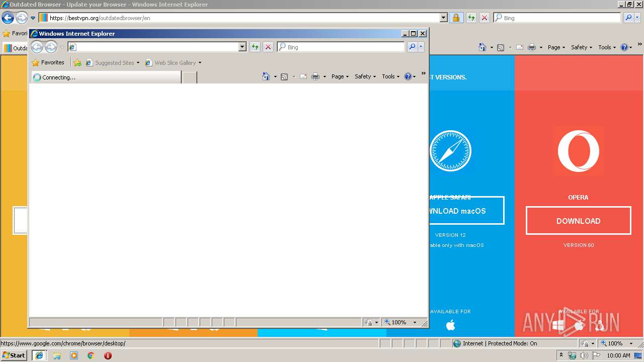Click Forward arrow in front IE window

tap(51, 47)
